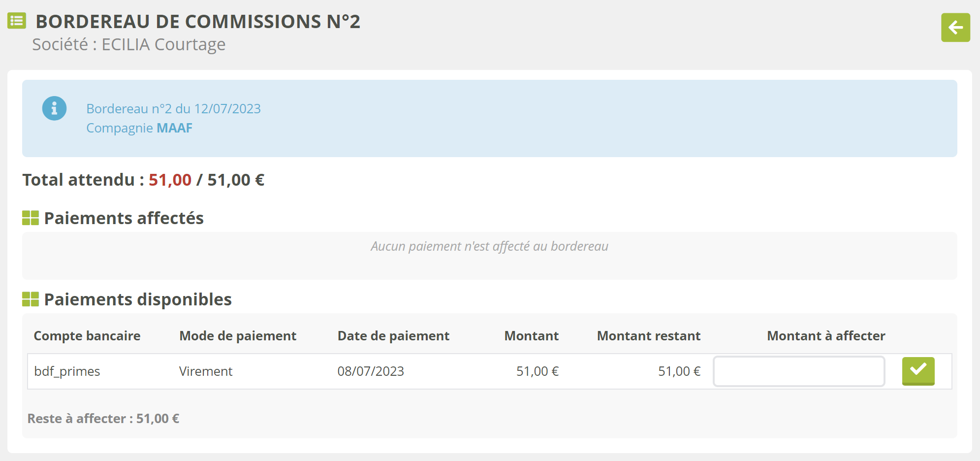Click the green back arrow button
Image resolution: width=980 pixels, height=461 pixels.
(x=955, y=28)
